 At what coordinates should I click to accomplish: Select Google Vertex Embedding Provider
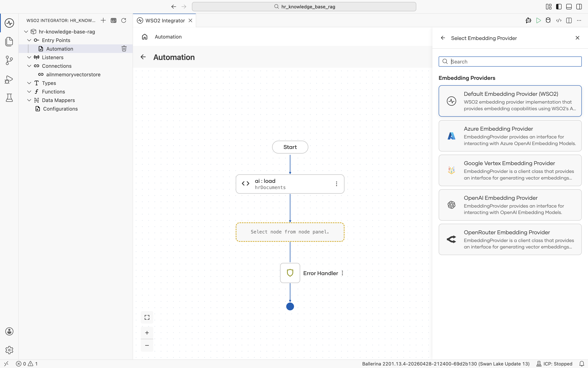510,170
